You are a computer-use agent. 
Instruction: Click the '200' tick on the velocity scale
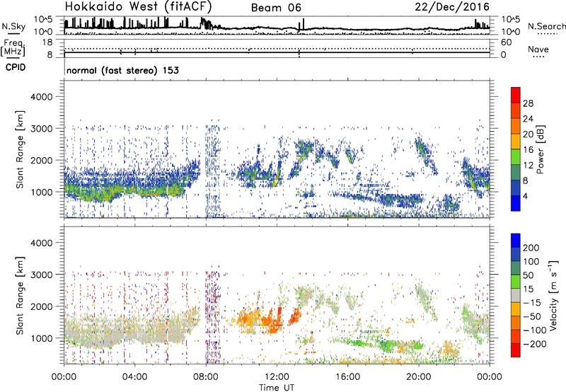click(x=531, y=248)
